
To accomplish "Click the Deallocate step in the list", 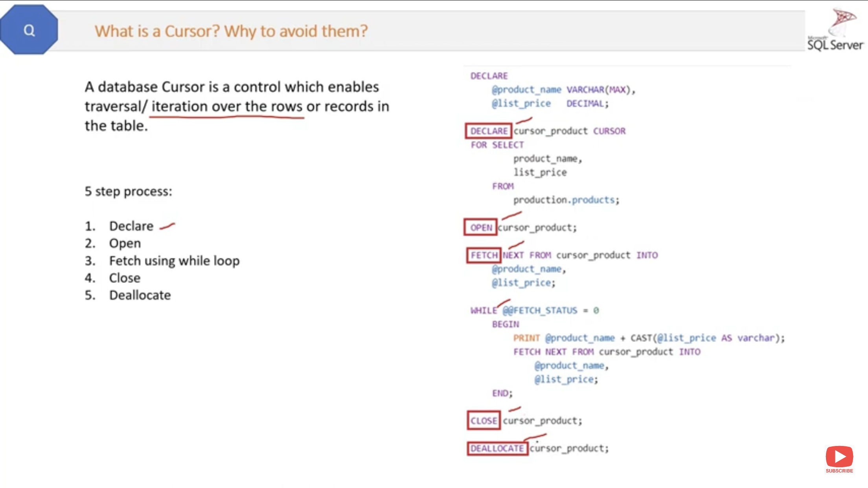I will pos(140,295).
